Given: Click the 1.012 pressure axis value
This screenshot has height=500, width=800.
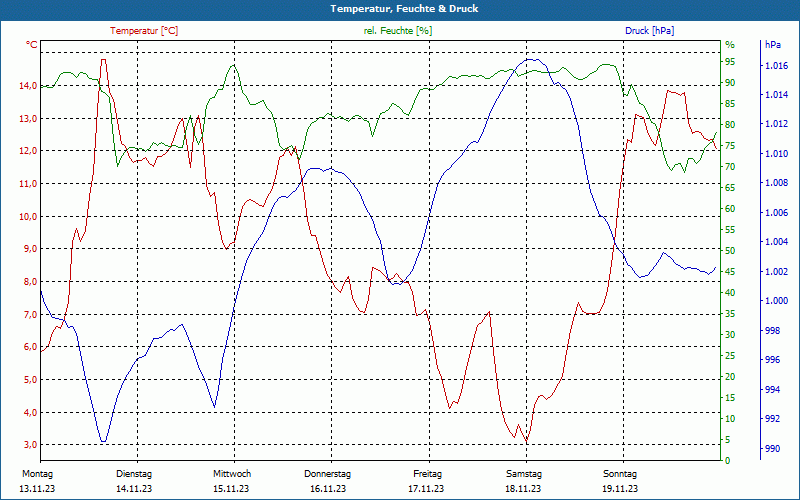Looking at the screenshot, I should coord(776,124).
